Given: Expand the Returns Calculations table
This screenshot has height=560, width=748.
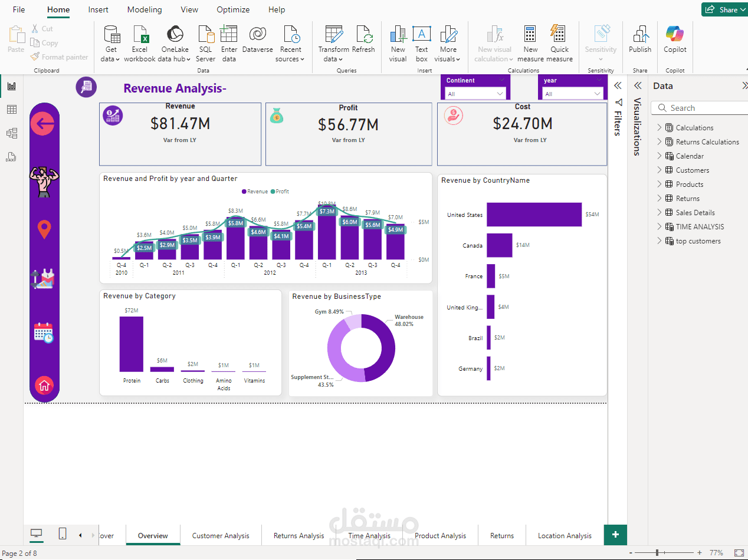Looking at the screenshot, I should coord(660,141).
